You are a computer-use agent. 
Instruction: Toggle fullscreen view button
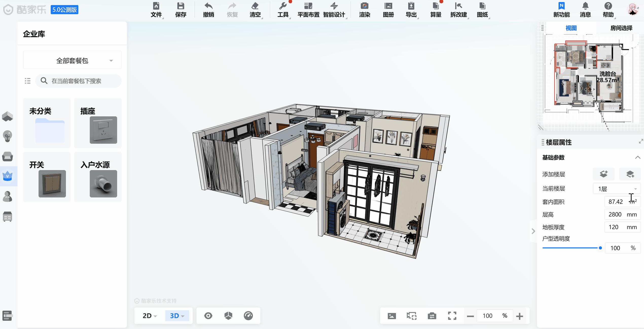tap(452, 316)
